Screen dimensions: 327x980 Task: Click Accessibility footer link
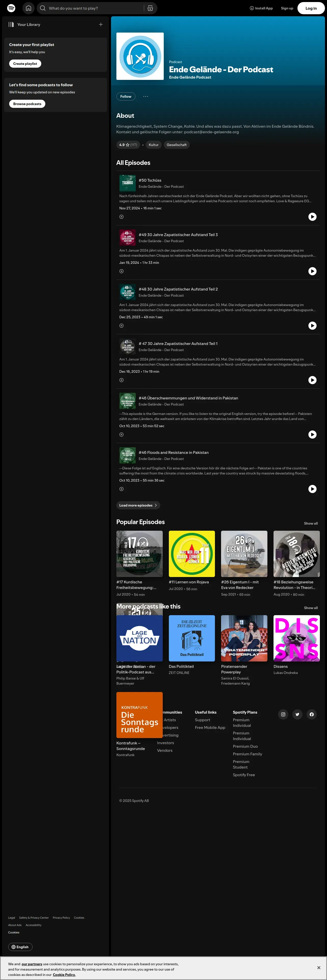[x=34, y=925]
